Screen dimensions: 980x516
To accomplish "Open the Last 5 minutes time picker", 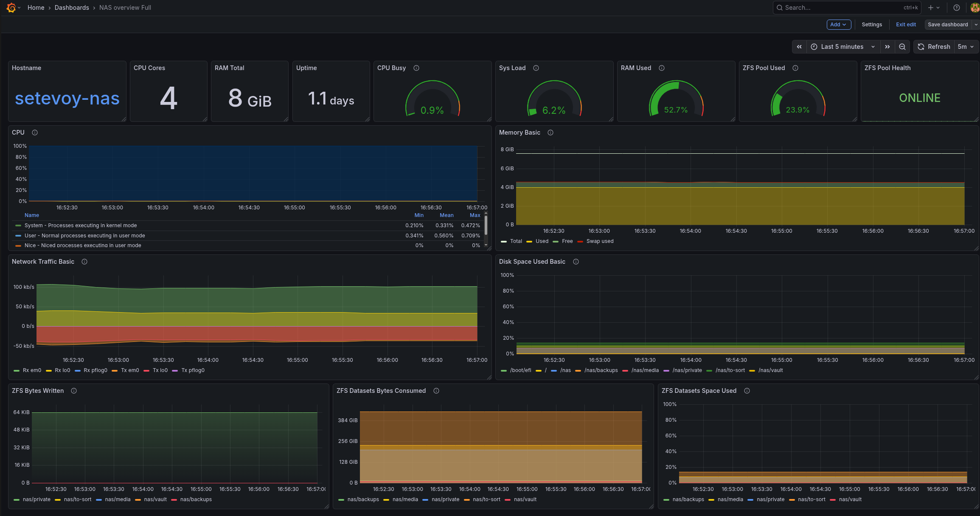I will pos(842,47).
